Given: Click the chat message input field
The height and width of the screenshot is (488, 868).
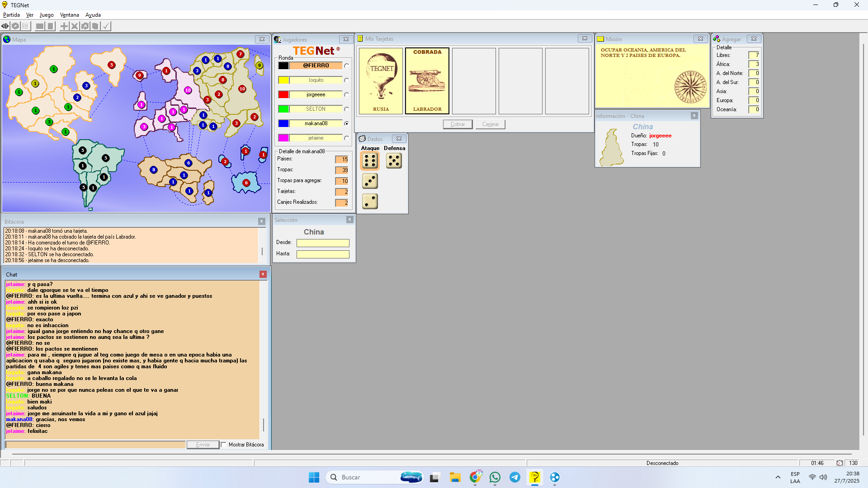Looking at the screenshot, I should (95, 445).
